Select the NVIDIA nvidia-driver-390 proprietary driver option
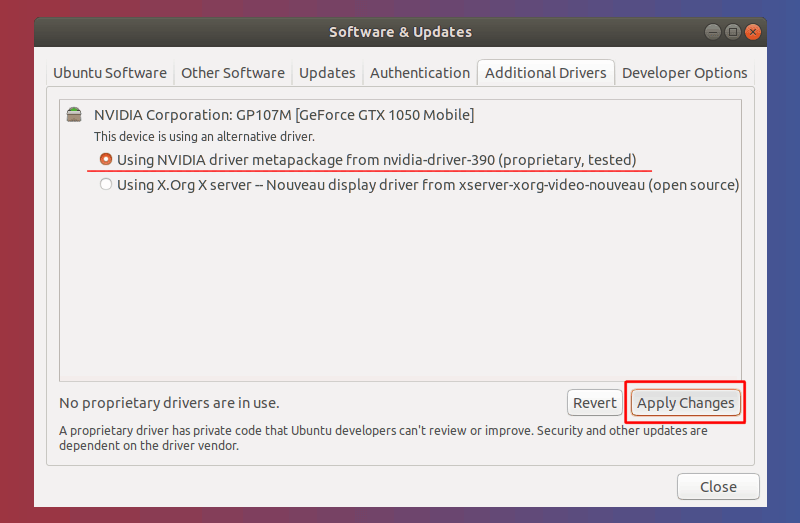The height and width of the screenshot is (523, 800). click(106, 159)
